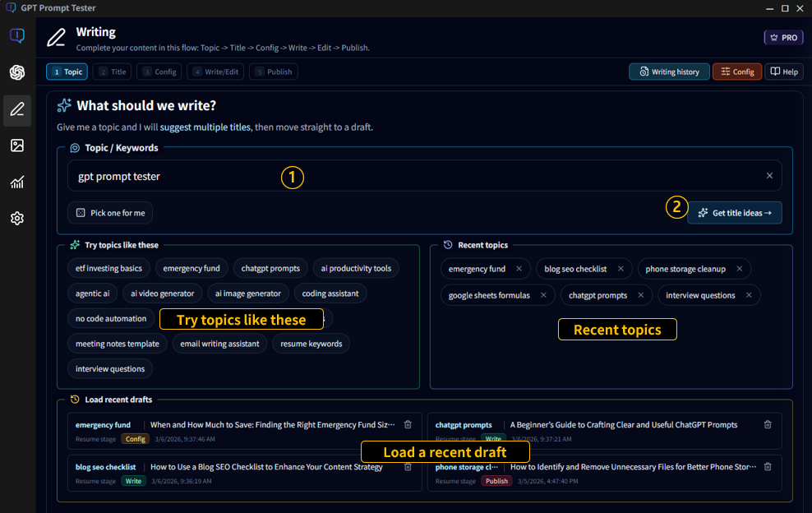The width and height of the screenshot is (812, 513).
Task: Remove 'blog seo checklist' from recent topics
Action: [621, 269]
